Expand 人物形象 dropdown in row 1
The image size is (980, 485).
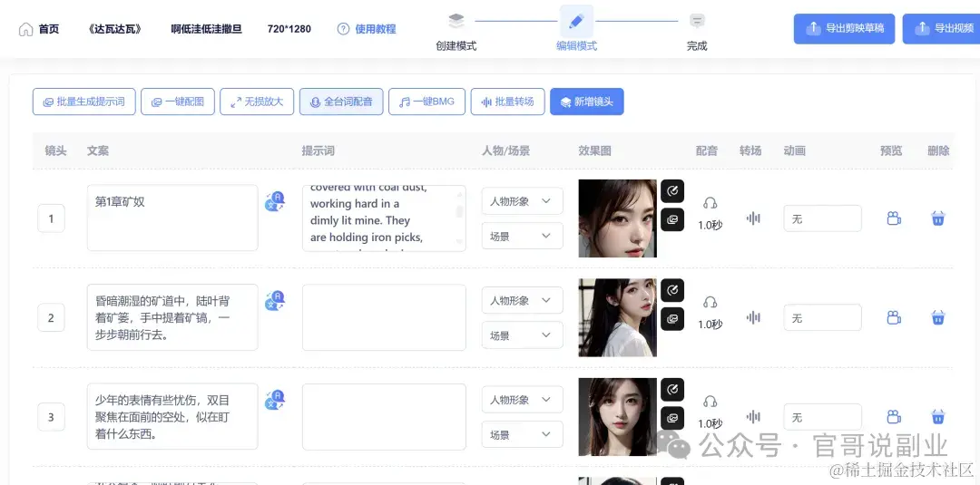click(x=522, y=201)
